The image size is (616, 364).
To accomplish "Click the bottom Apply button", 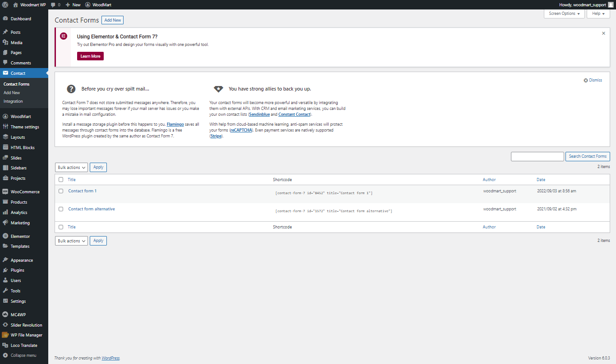I will (x=98, y=241).
